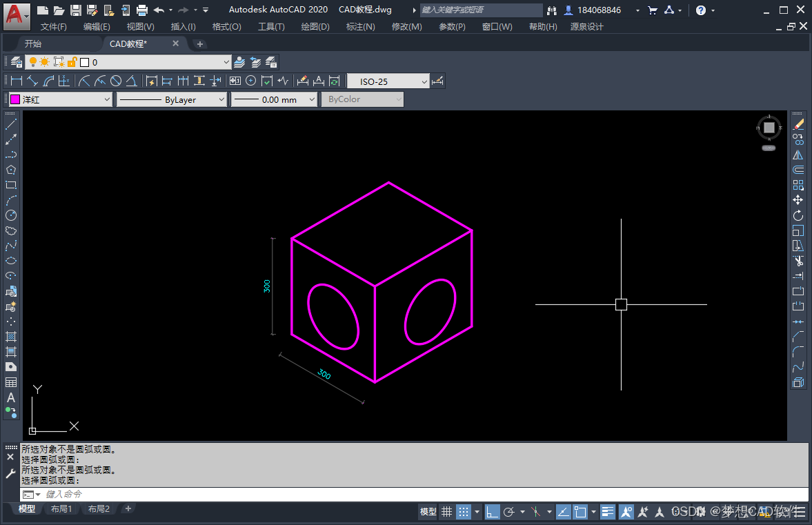Select the Line tool in draw toolbar
The width and height of the screenshot is (812, 525).
pyautogui.click(x=11, y=124)
